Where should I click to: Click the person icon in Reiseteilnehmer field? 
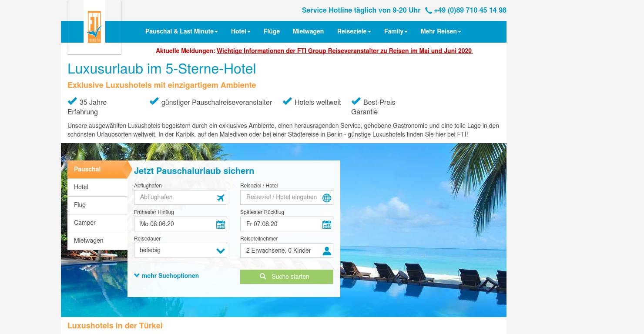[327, 251]
